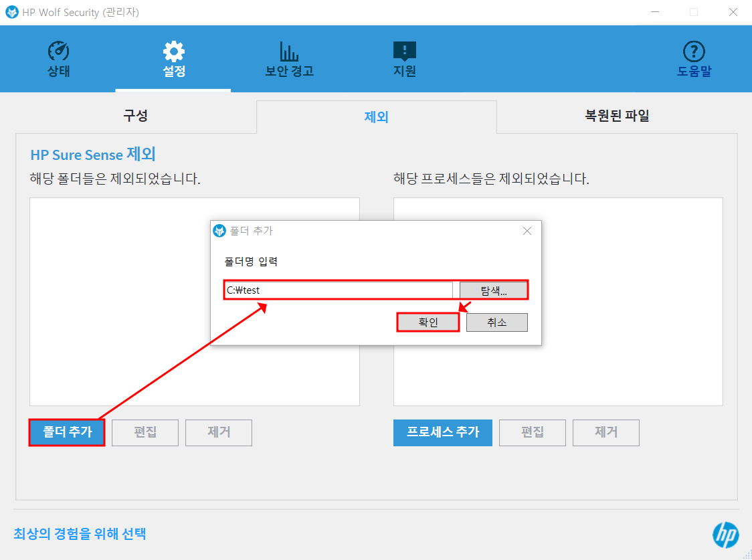Open the 최상의 경험을 위해 선택 link
This screenshot has height=560, width=752.
tap(80, 534)
